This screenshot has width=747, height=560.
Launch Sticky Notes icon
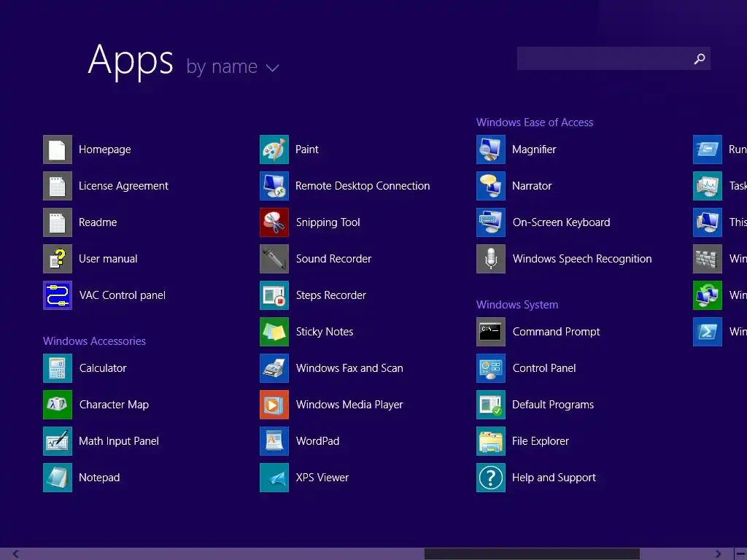click(274, 332)
